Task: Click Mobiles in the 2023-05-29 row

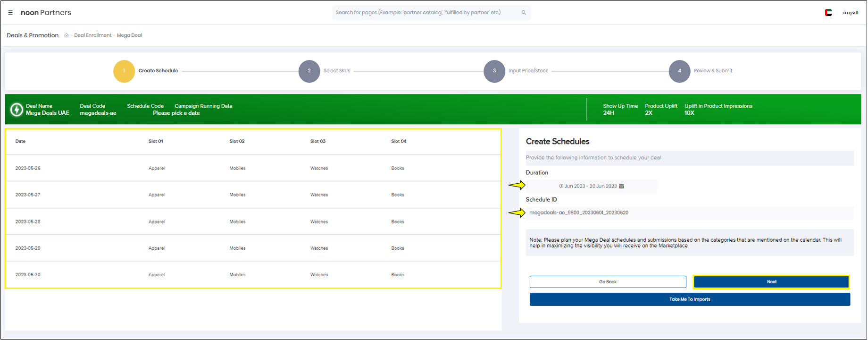Action: (237, 248)
